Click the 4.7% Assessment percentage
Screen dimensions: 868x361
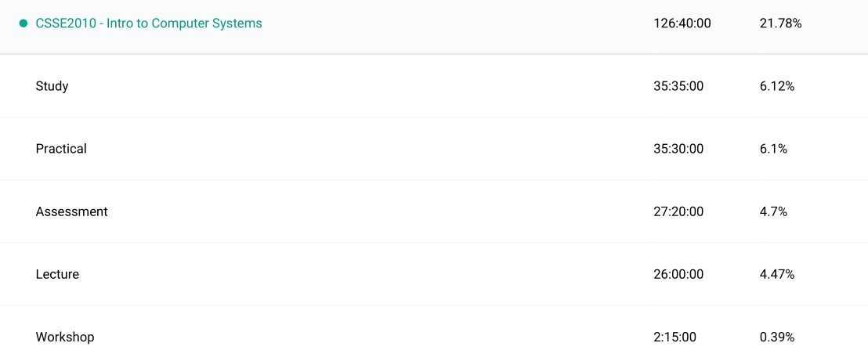(x=773, y=211)
